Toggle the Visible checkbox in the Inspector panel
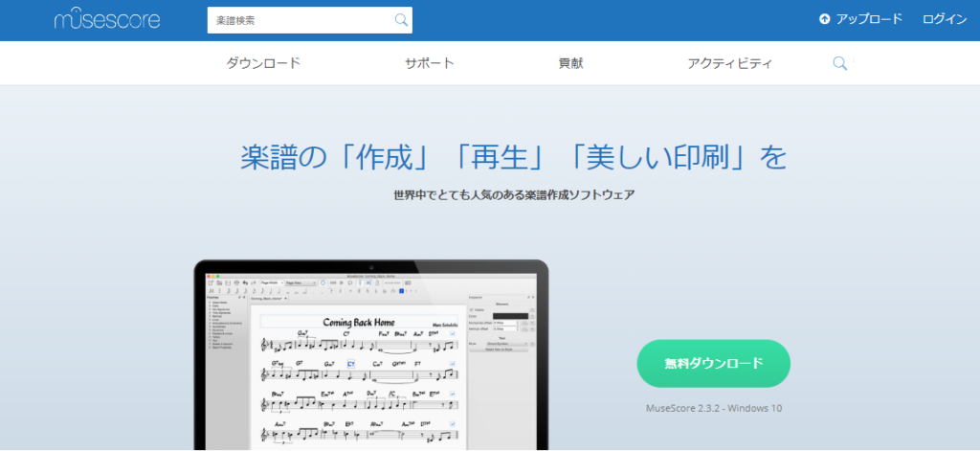This screenshot has width=980, height=451. pyautogui.click(x=471, y=309)
